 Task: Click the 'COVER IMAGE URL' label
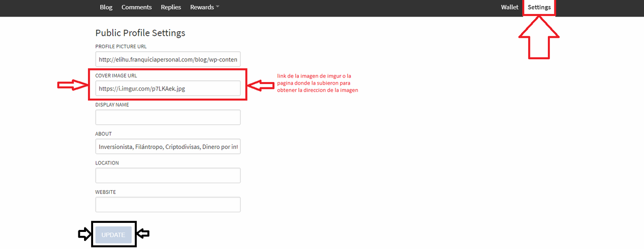click(116, 75)
